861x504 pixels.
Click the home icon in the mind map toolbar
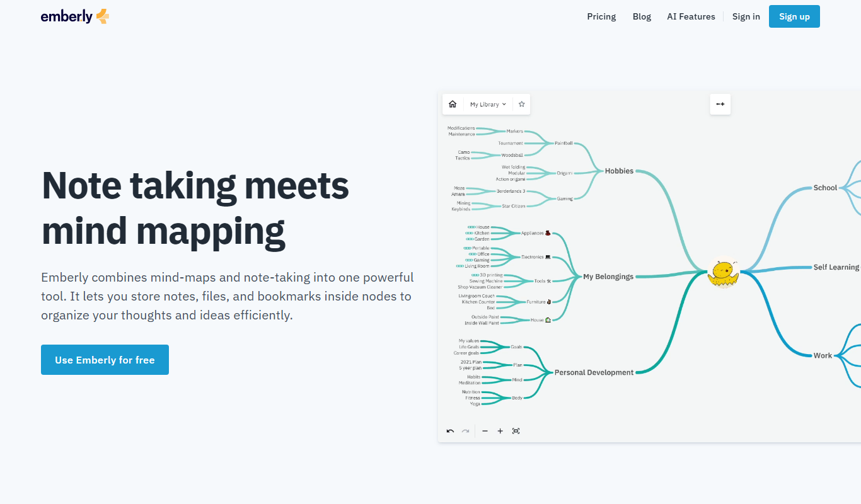(x=453, y=105)
